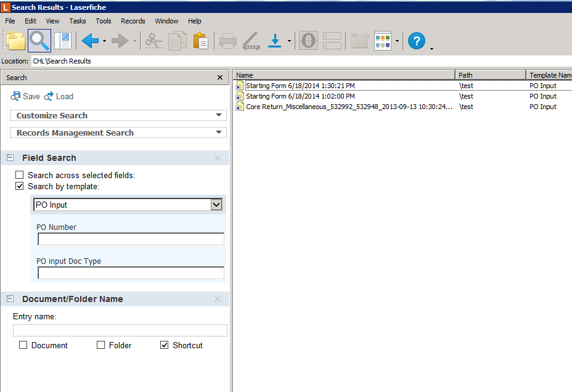Select Core Return_Miscellaneous_532992 entry
572x392 pixels.
349,107
